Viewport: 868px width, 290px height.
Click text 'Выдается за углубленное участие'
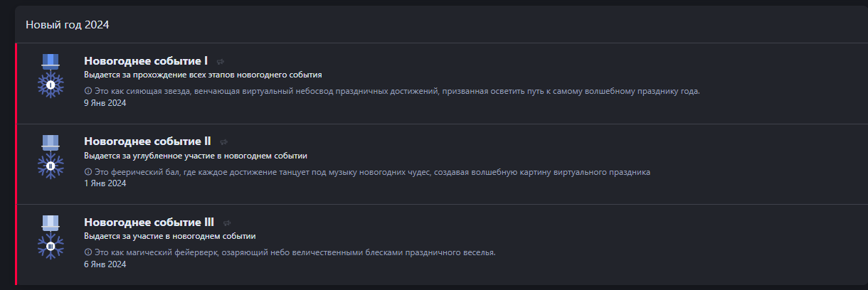tap(147, 156)
